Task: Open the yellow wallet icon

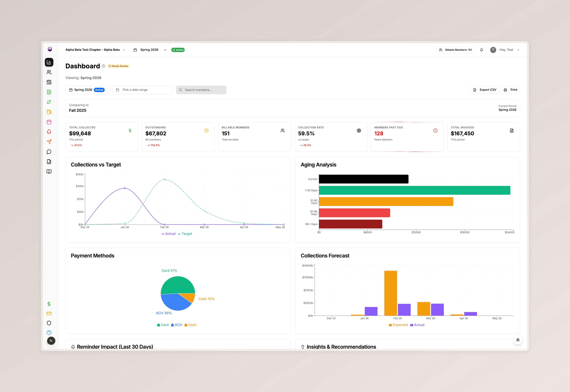Action: coord(49,112)
